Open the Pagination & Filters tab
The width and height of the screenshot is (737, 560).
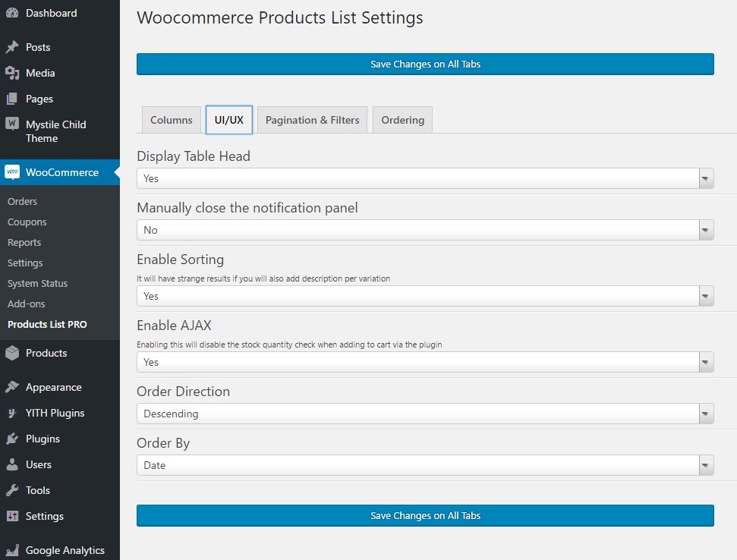313,120
